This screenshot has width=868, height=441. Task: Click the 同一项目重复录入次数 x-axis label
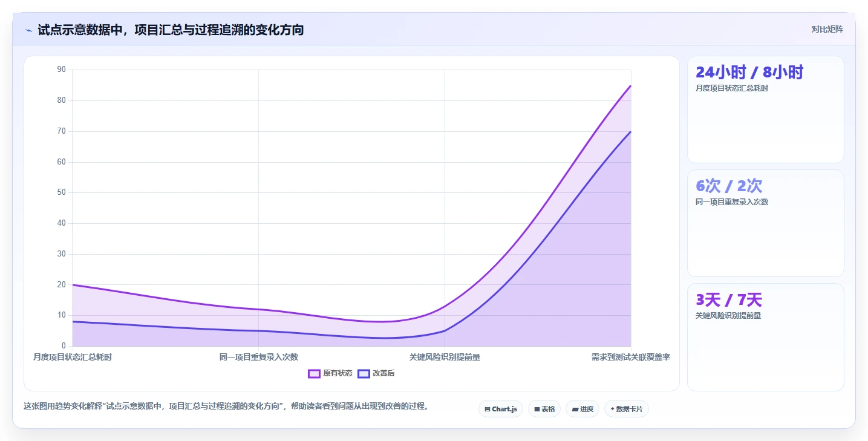point(259,357)
